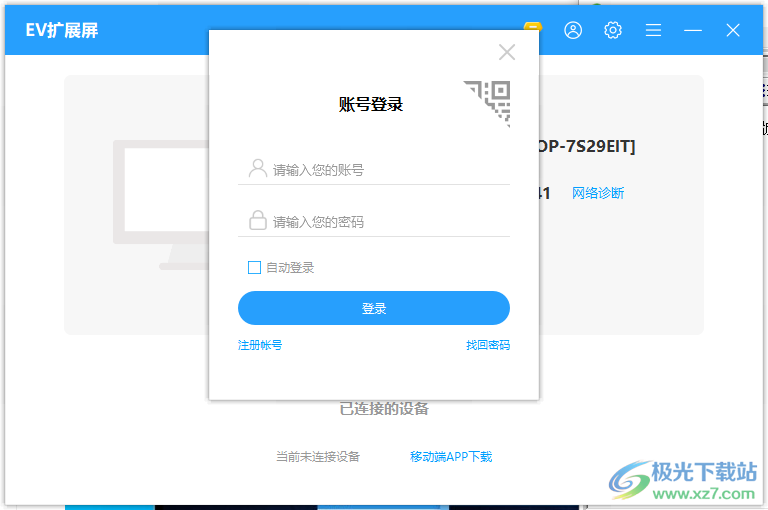Focus the account input field 请输入您的账号
Viewport: 768px width, 510px height.
coord(374,170)
